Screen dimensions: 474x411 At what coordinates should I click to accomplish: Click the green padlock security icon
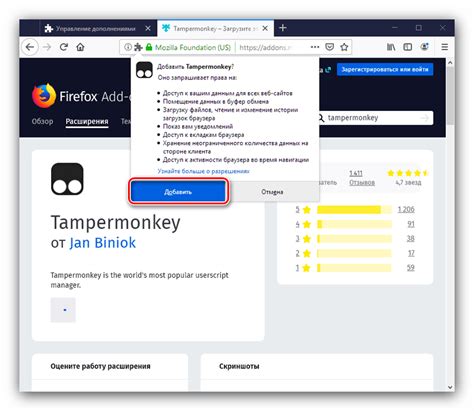pos(149,47)
